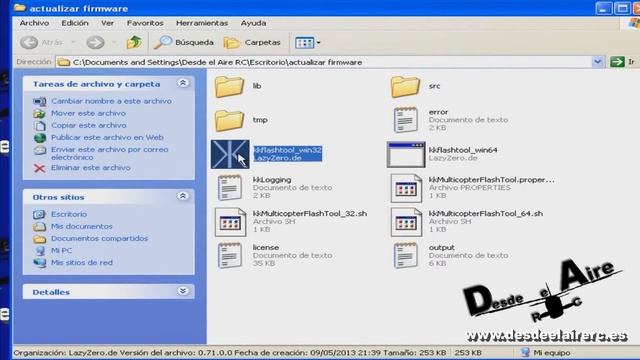Open the Ayuda menu

(x=253, y=23)
